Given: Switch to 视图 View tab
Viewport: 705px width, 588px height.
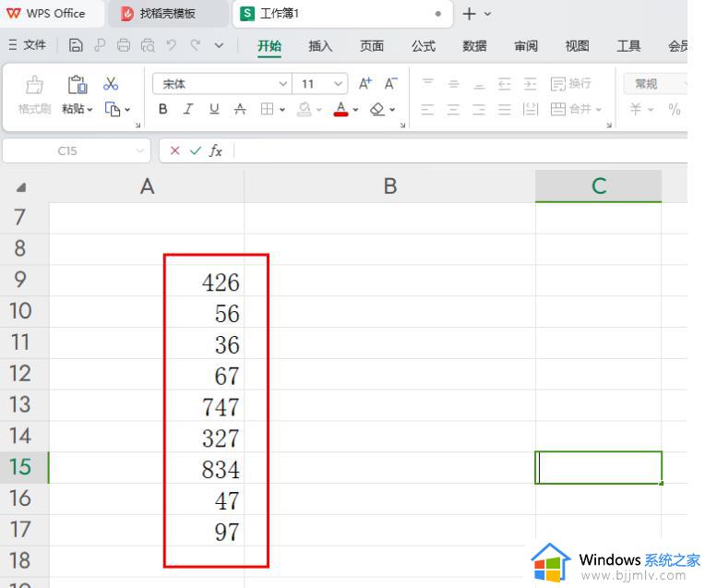Looking at the screenshot, I should [x=578, y=46].
